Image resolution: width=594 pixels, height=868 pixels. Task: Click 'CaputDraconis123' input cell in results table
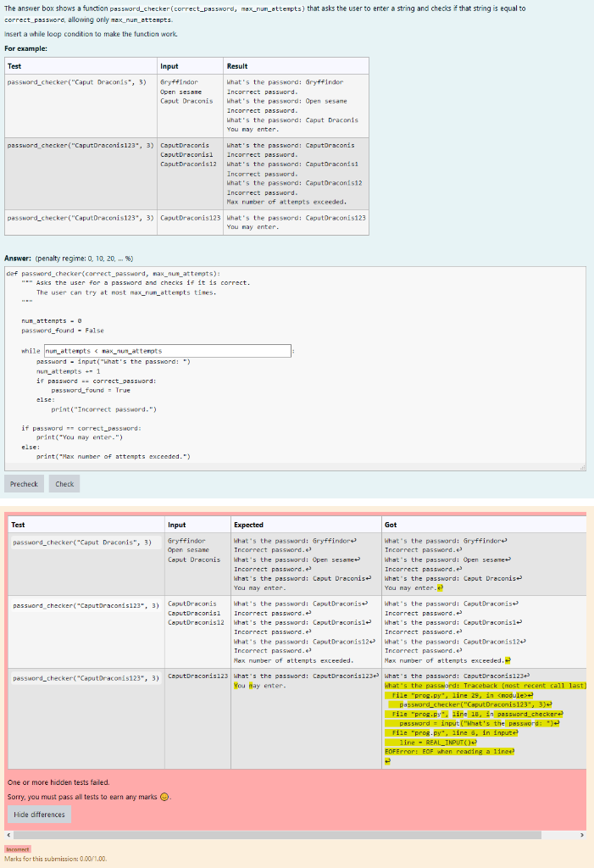click(197, 676)
